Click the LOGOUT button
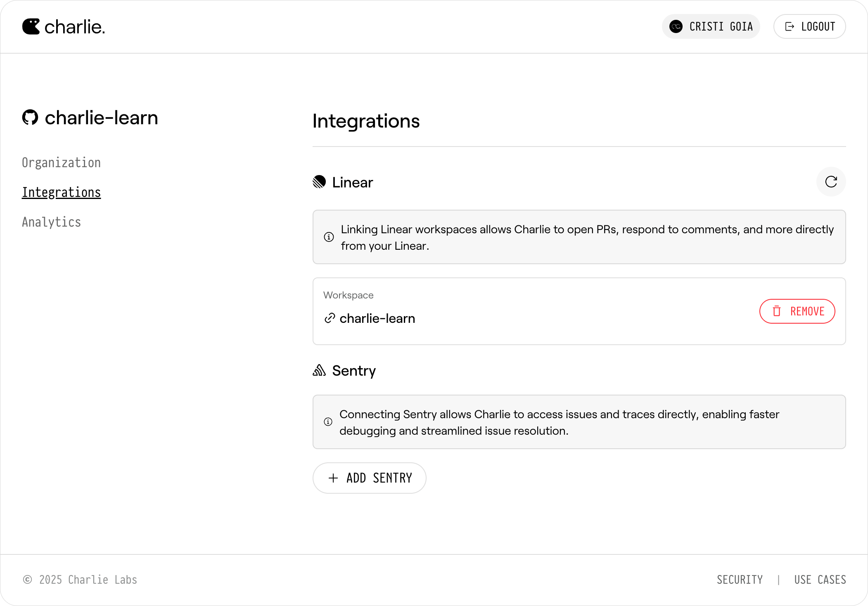This screenshot has width=868, height=606. [x=809, y=26]
